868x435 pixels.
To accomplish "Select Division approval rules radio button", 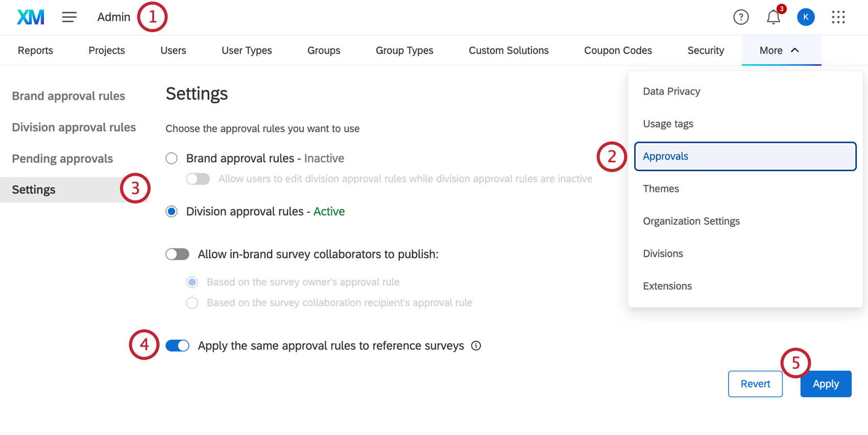I will (x=172, y=211).
